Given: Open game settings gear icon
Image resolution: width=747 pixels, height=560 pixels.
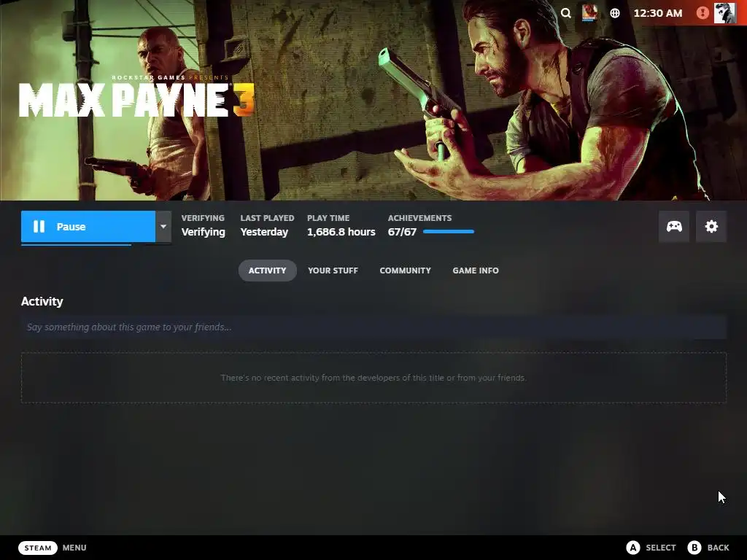Looking at the screenshot, I should 711,227.
